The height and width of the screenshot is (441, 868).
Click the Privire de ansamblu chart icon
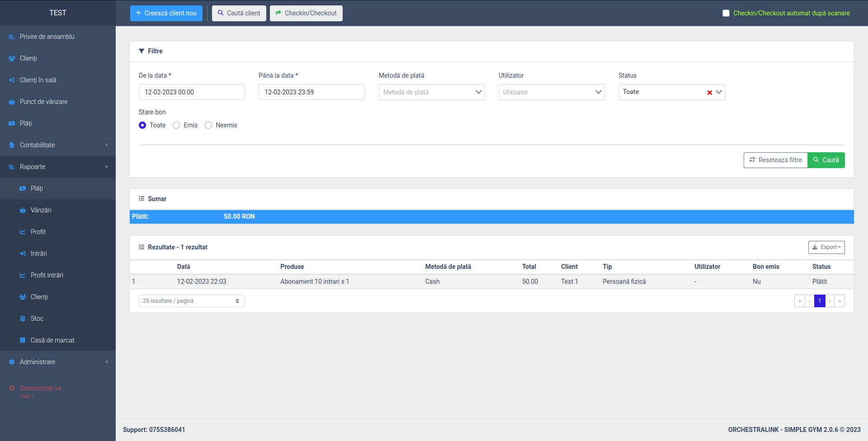coord(12,37)
